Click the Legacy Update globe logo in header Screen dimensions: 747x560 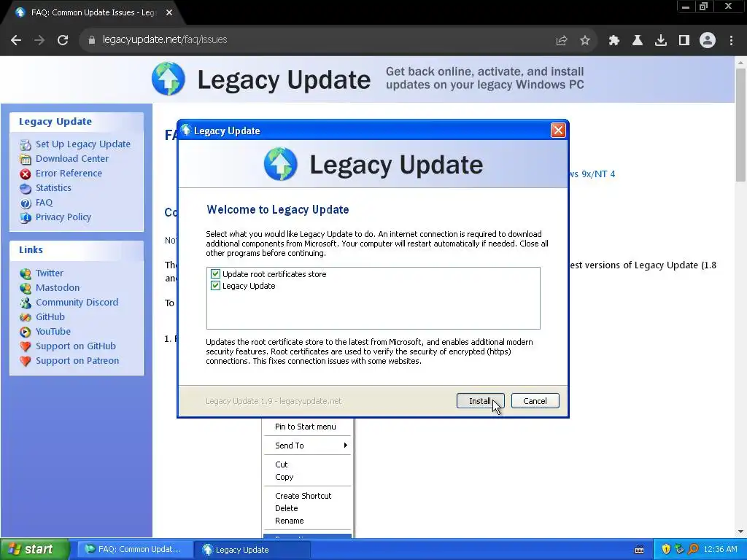[x=169, y=79]
